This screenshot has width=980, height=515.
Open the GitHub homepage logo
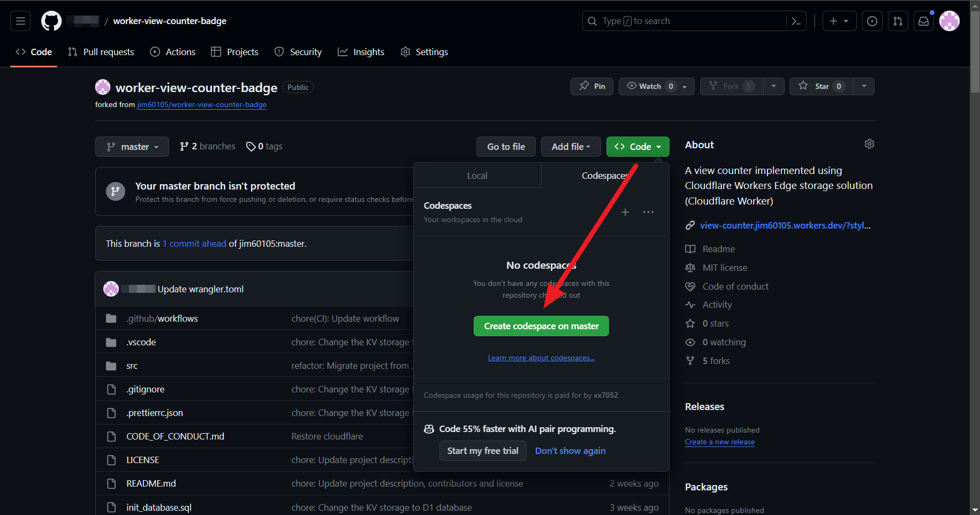pos(51,21)
